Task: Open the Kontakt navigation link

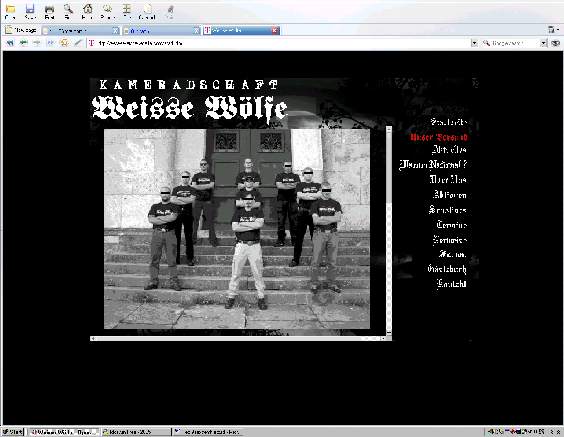Action: click(x=451, y=284)
